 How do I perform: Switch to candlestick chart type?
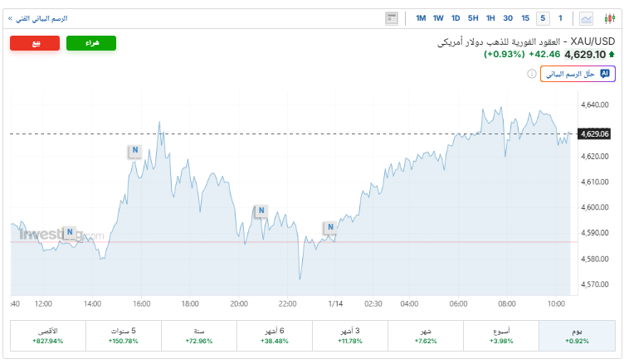coord(609,18)
